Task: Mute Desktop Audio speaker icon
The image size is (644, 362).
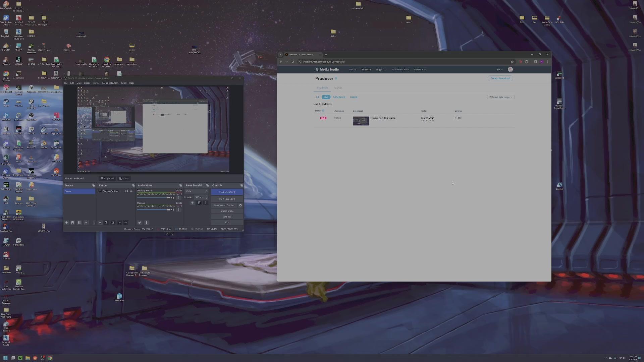Action: pos(173,198)
